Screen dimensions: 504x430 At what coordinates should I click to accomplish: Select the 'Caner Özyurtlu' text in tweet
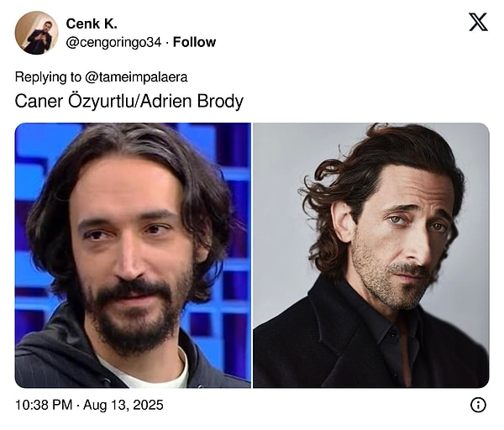tap(76, 101)
